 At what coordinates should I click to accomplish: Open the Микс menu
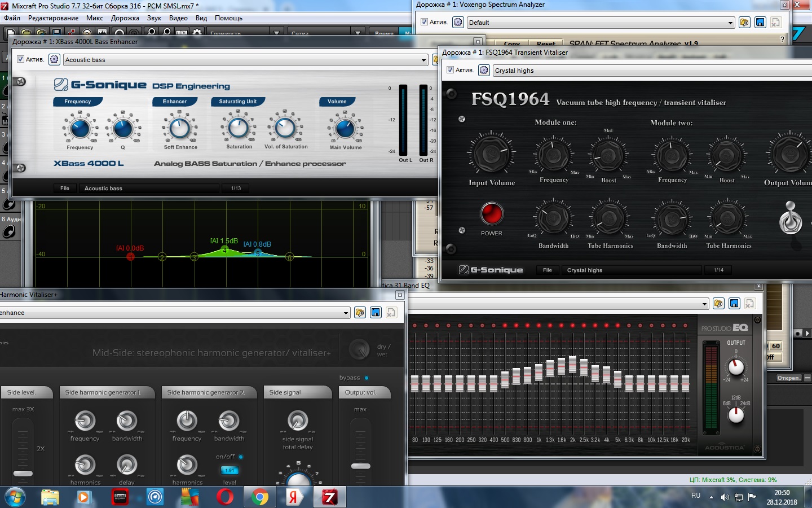(95, 17)
